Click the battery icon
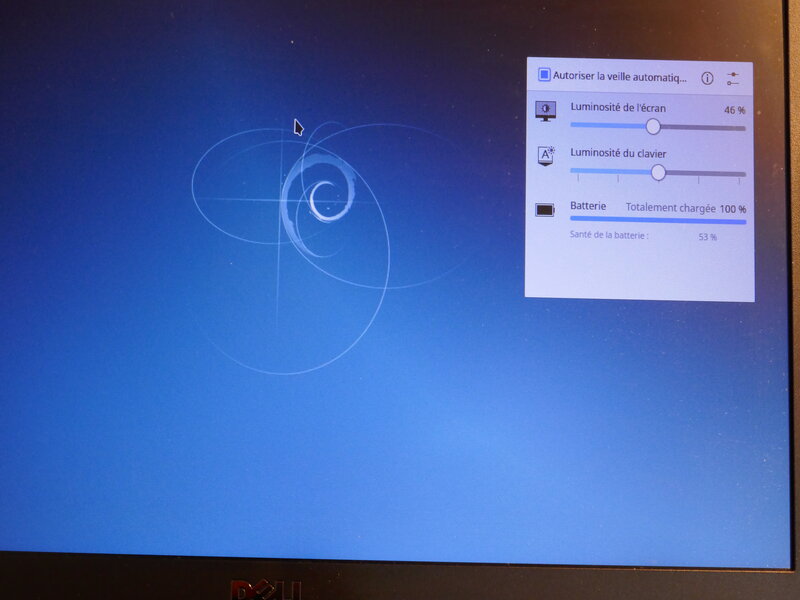The height and width of the screenshot is (600, 800). tap(545, 210)
